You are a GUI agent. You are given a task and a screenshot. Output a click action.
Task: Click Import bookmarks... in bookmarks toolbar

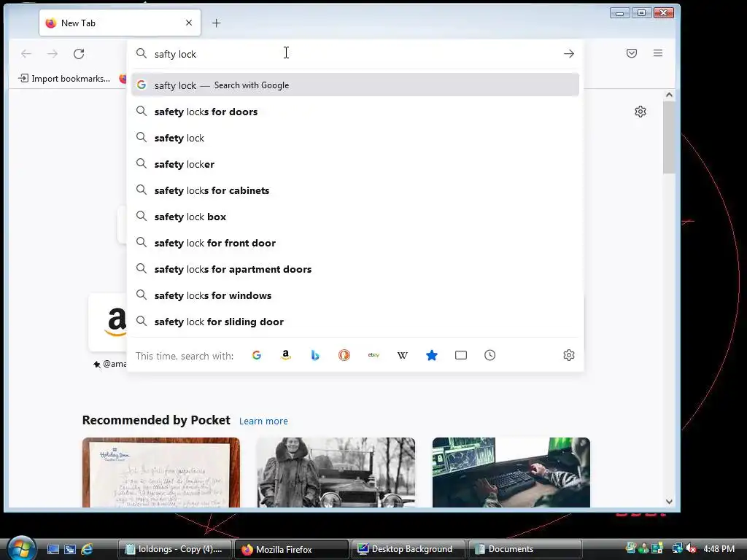point(64,79)
